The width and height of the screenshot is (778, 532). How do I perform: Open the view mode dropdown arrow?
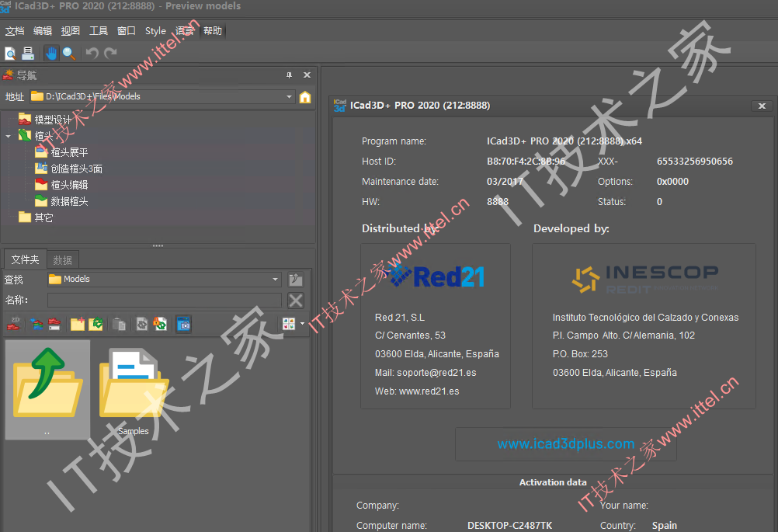[302, 324]
